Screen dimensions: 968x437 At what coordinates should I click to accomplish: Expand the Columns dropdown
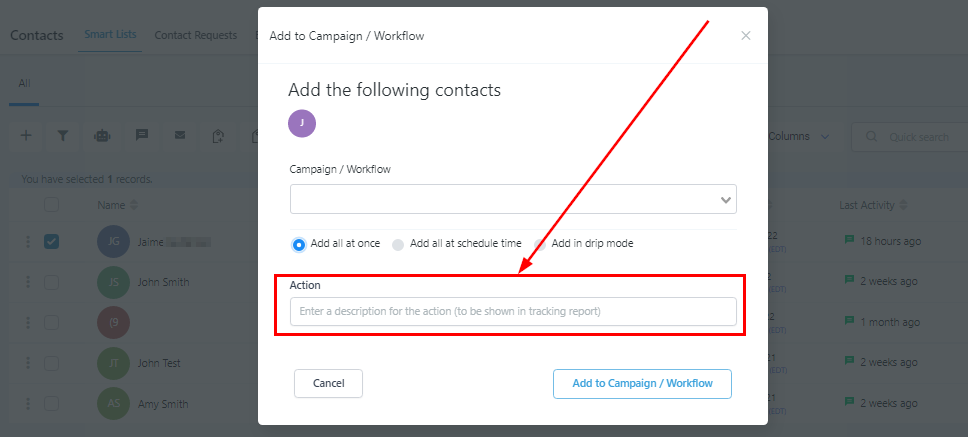tap(800, 136)
